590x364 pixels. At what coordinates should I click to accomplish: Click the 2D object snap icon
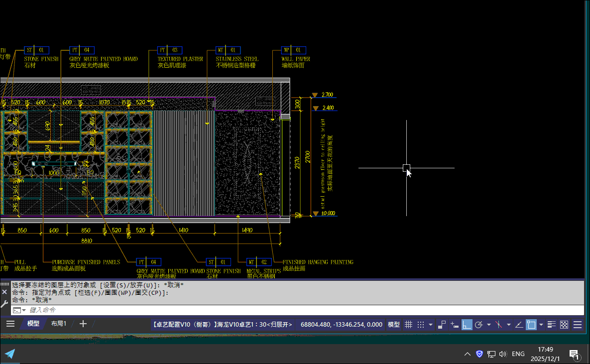[x=531, y=325]
